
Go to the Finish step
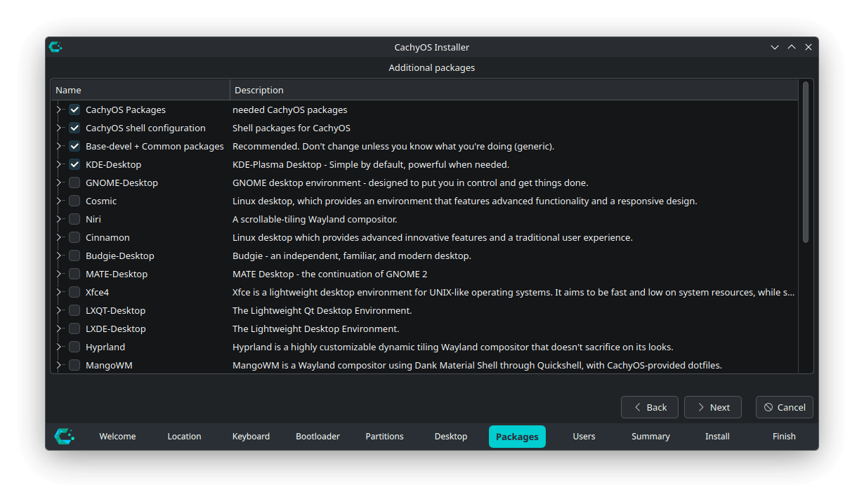(784, 437)
